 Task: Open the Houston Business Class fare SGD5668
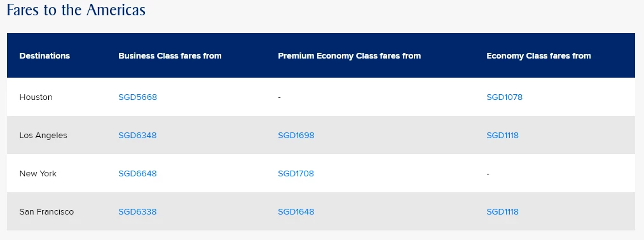[x=137, y=97]
